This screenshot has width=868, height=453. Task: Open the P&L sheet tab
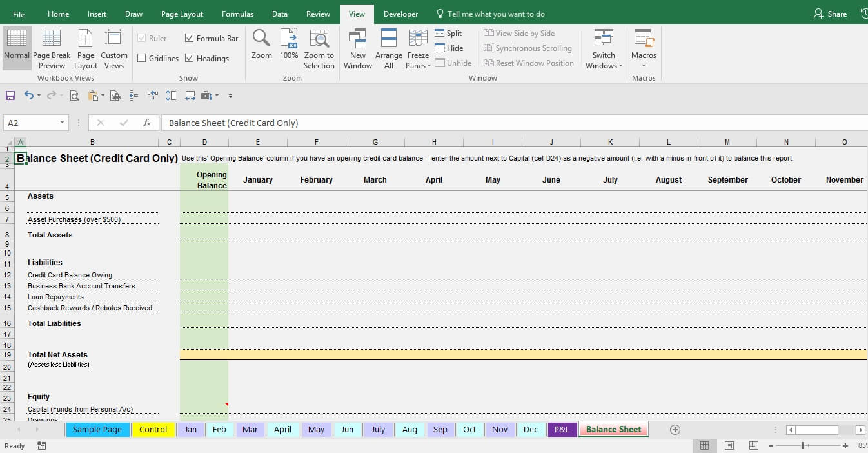click(x=562, y=429)
